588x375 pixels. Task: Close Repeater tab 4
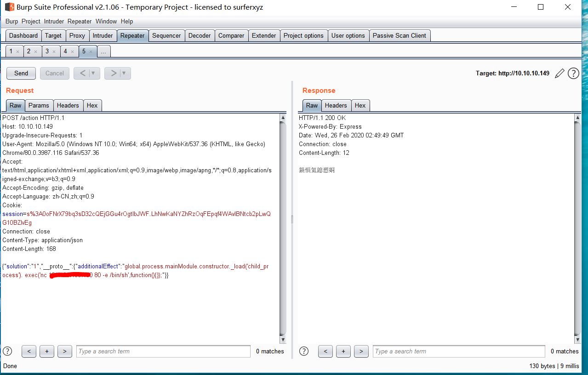tap(73, 51)
